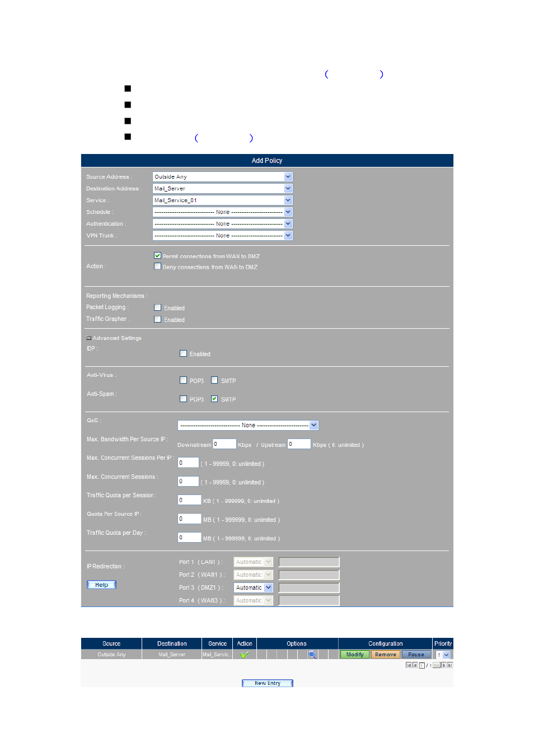Click the Upstream bandwidth input field

(x=299, y=444)
